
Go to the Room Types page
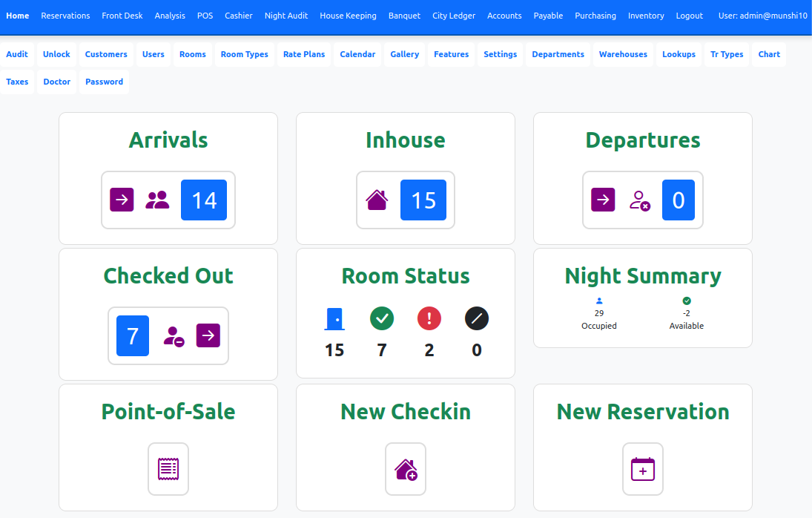(x=244, y=54)
